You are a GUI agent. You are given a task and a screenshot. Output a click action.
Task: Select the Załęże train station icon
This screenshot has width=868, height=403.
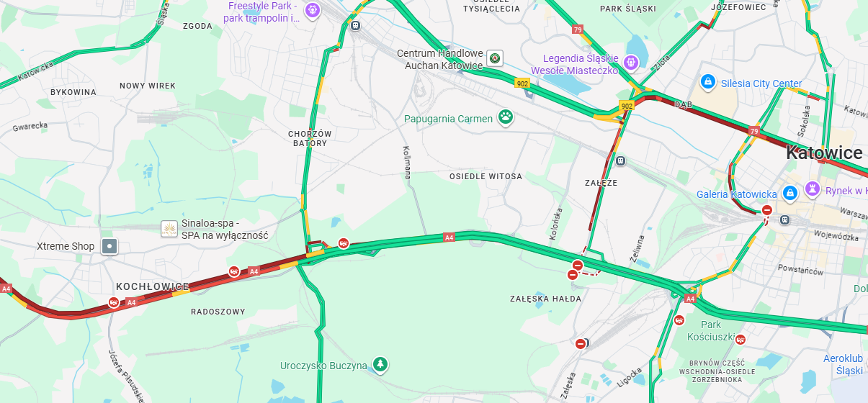point(621,160)
